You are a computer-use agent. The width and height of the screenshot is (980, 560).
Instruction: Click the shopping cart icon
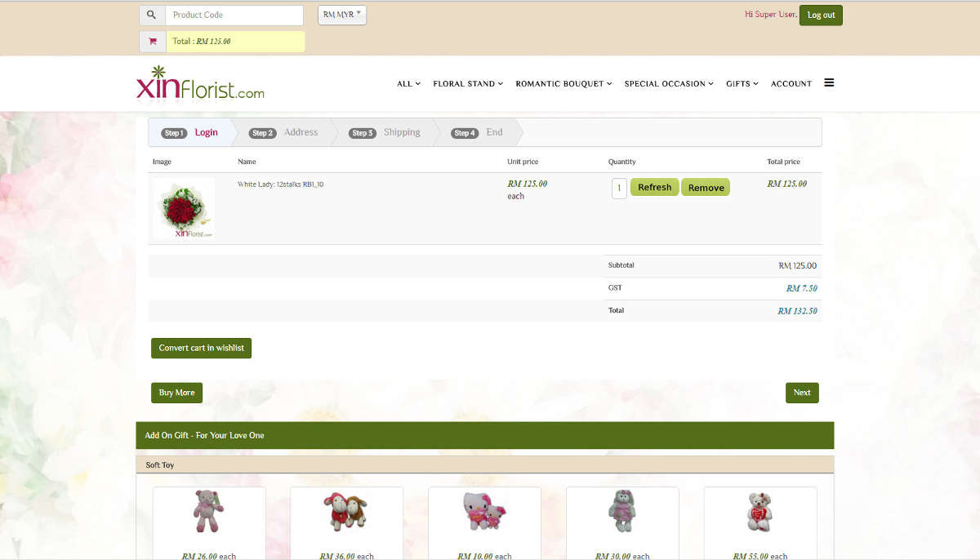(152, 42)
